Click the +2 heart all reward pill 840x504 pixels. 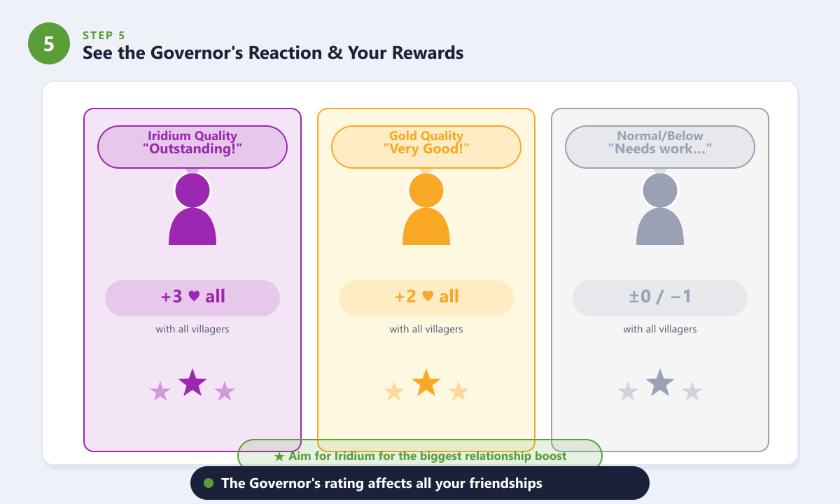point(426,298)
